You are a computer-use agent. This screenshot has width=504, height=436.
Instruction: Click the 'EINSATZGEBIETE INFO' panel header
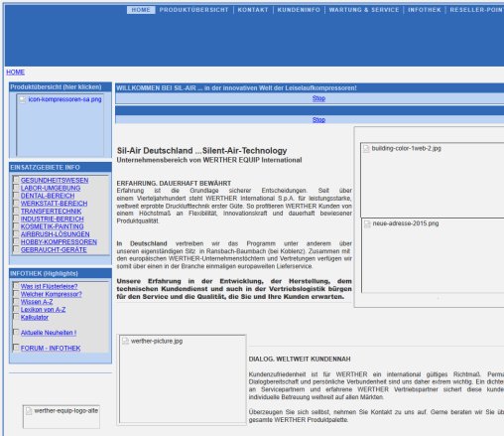point(61,168)
